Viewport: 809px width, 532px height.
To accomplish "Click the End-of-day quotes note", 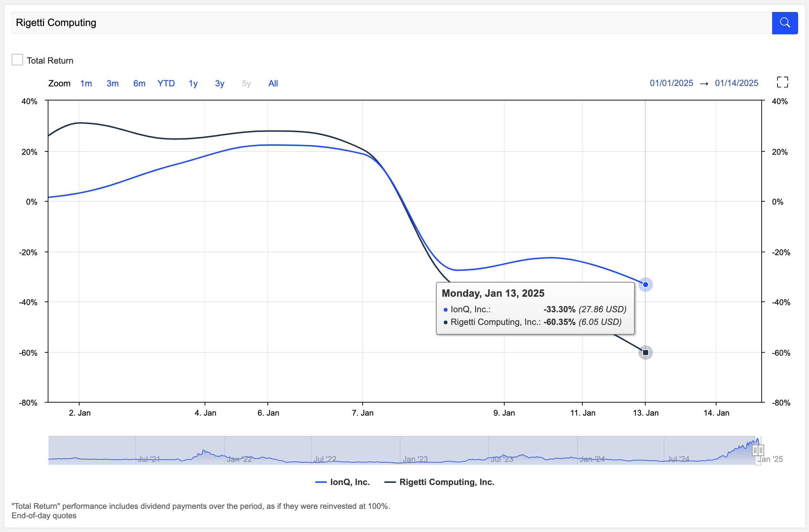I will click(x=44, y=516).
